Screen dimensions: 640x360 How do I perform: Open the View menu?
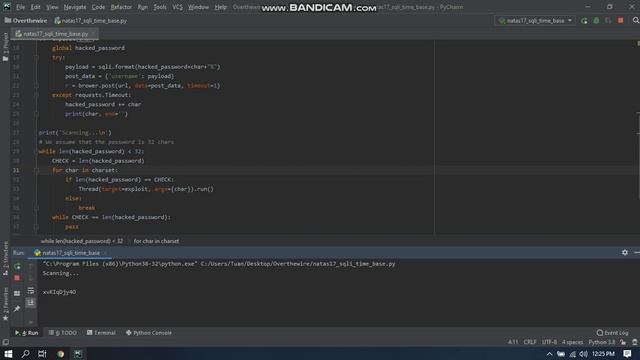(52, 7)
